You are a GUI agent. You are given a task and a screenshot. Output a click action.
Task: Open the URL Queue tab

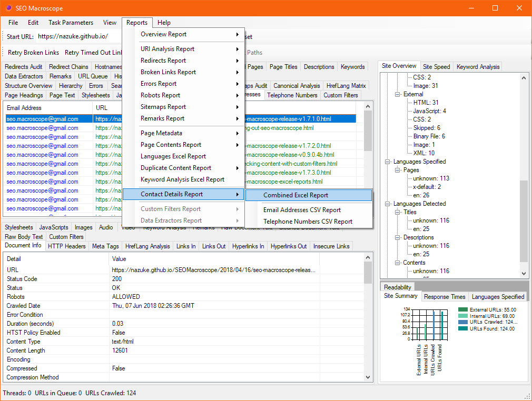click(x=93, y=76)
